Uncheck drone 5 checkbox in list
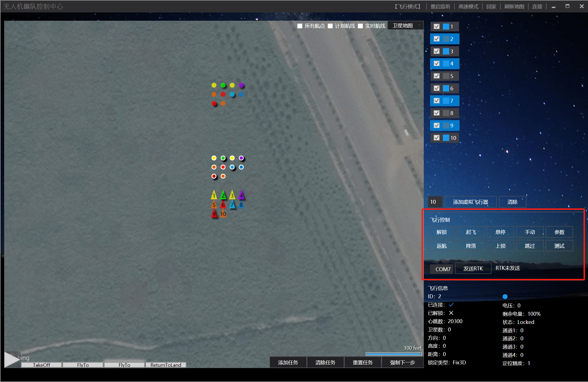 pyautogui.click(x=437, y=76)
